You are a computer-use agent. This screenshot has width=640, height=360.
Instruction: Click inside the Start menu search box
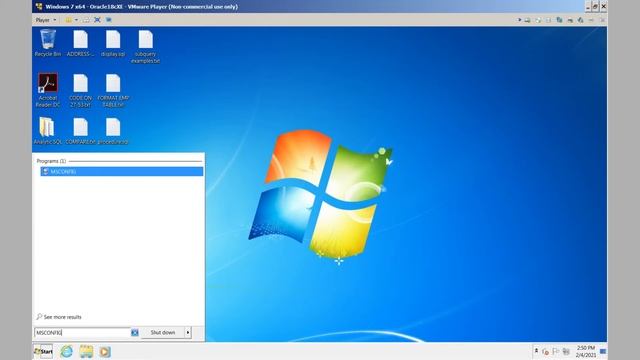coord(82,333)
